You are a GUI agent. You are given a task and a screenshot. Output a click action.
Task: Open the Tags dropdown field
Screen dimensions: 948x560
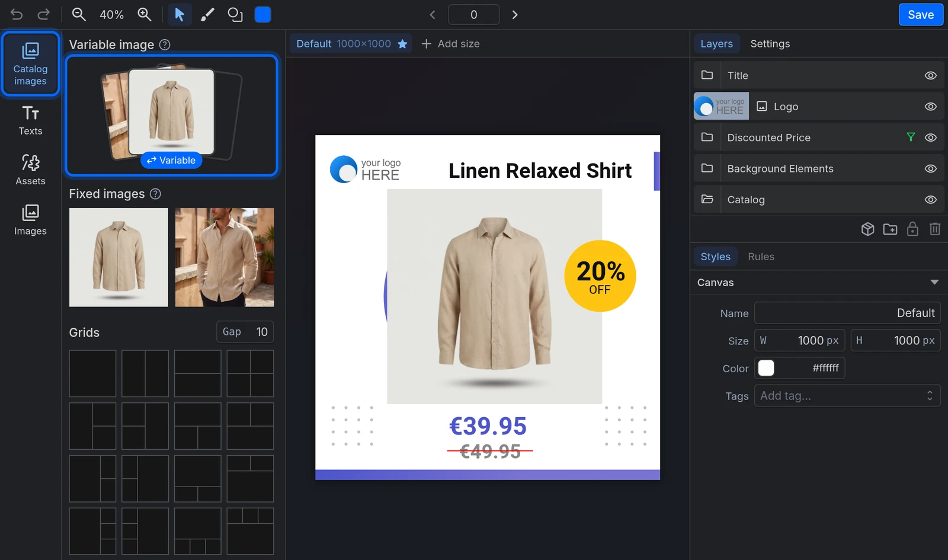pyautogui.click(x=847, y=396)
